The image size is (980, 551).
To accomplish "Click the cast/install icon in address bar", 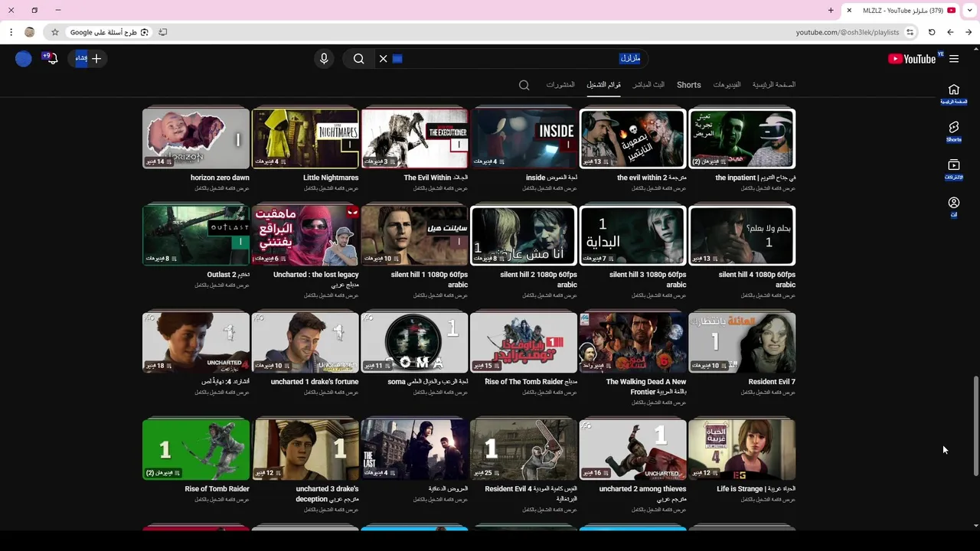I will [163, 32].
